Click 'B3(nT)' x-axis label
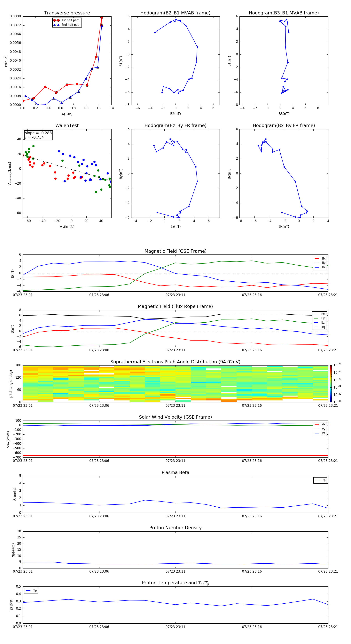Image resolution: width=351 pixels, height=644 pixels. (284, 114)
